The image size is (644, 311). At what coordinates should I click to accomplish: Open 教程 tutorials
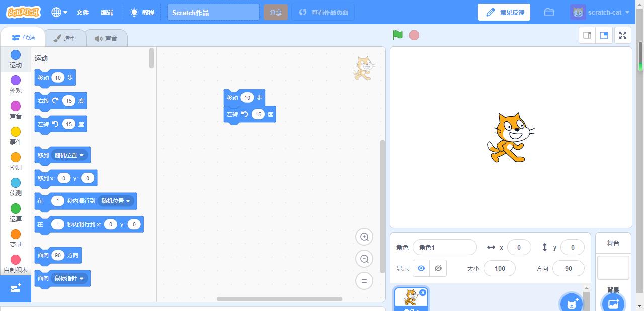point(142,12)
